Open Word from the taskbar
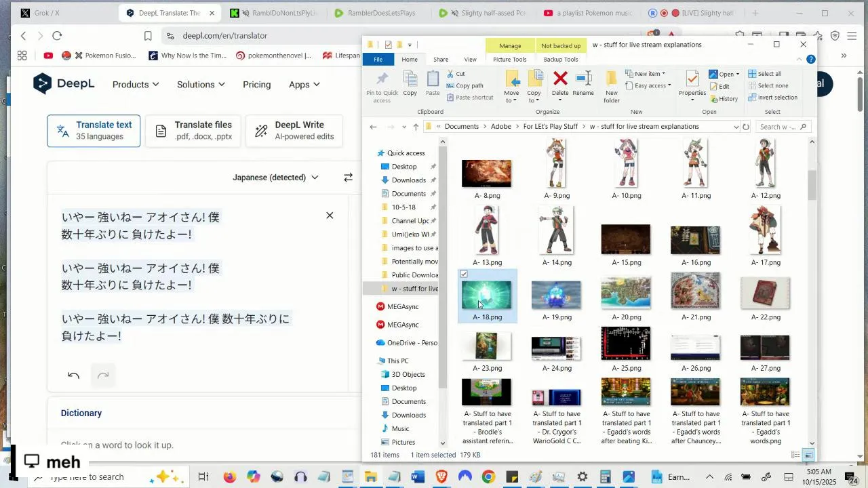 pos(418,477)
